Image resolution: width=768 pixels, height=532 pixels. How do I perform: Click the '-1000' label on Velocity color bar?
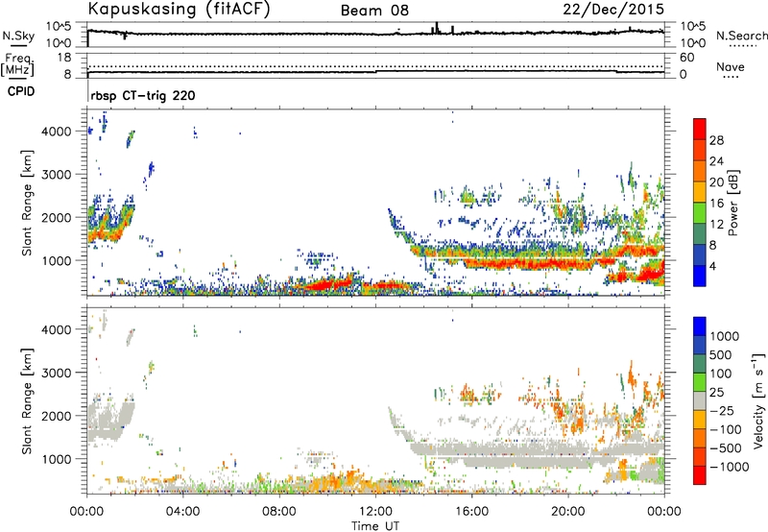[729, 467]
